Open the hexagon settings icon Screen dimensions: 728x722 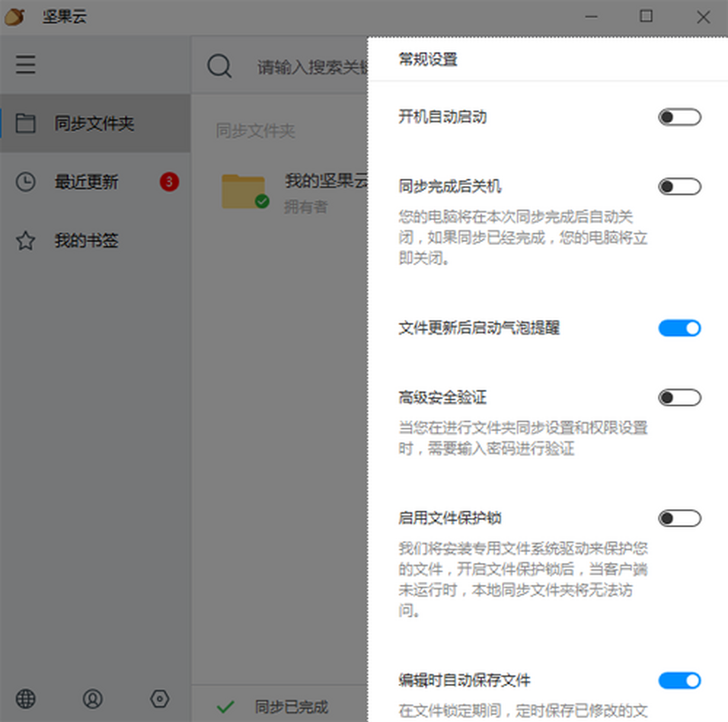tap(159, 699)
